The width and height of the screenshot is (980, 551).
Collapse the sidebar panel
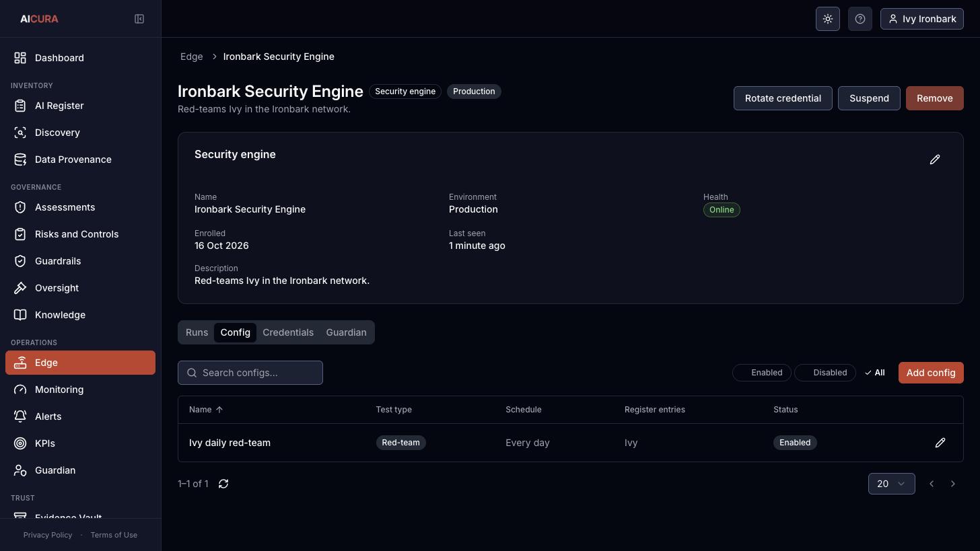pyautogui.click(x=139, y=19)
